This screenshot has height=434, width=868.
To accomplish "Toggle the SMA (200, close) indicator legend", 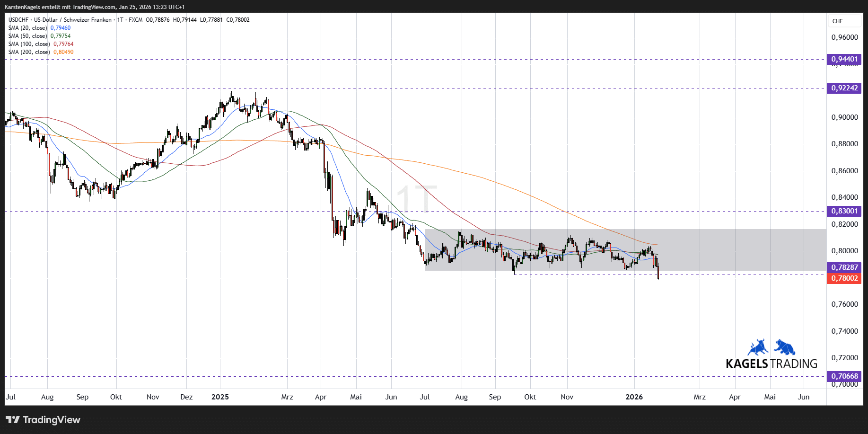I will [29, 52].
